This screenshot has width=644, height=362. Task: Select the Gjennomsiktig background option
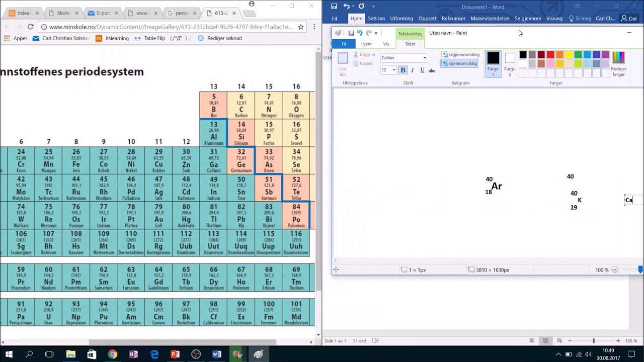pos(459,63)
